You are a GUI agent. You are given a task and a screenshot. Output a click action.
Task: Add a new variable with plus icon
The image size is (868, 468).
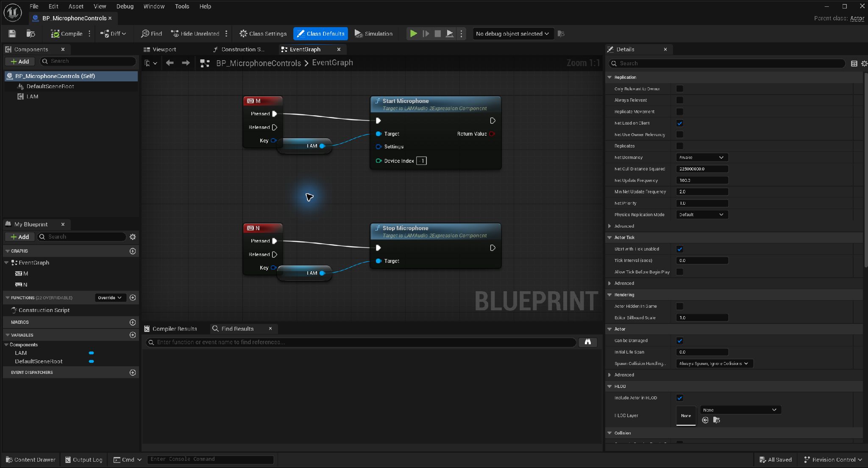(x=133, y=335)
